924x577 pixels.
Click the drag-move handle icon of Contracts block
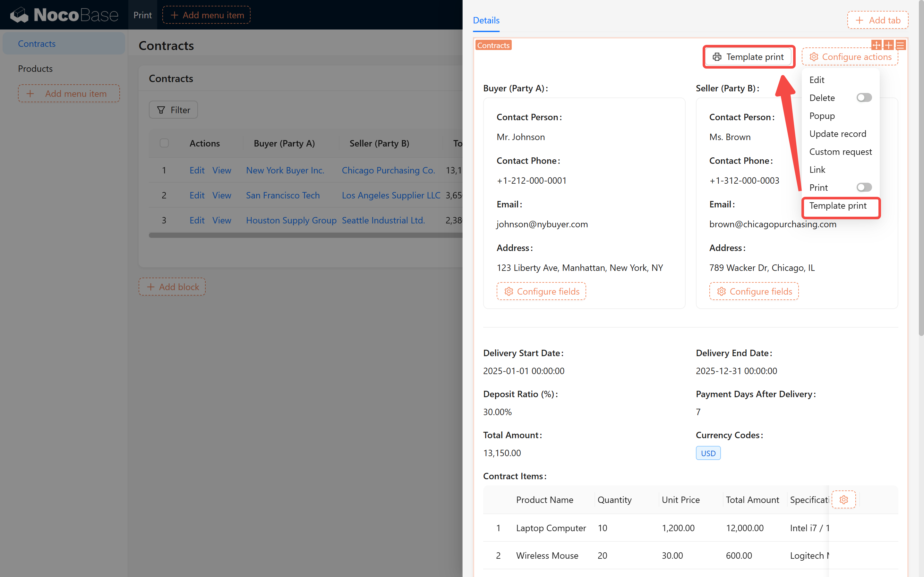click(876, 45)
